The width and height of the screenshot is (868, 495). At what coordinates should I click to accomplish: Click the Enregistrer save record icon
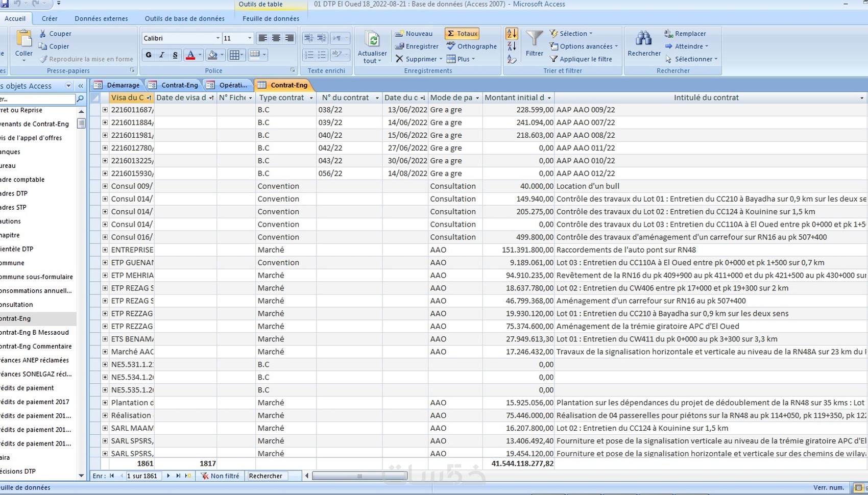point(399,46)
